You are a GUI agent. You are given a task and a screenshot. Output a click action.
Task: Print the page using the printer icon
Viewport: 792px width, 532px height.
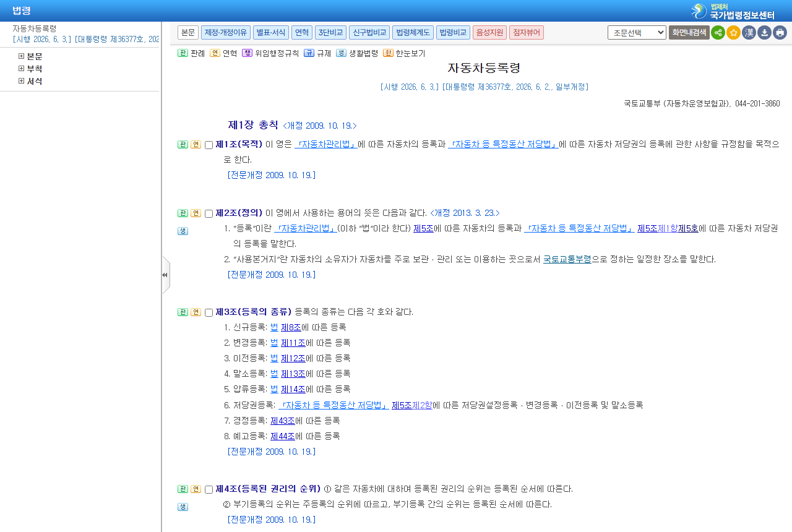tap(780, 33)
